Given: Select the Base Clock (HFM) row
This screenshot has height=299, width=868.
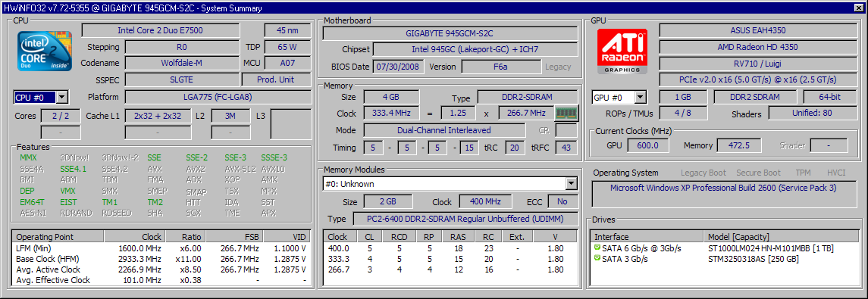Looking at the screenshot, I should pos(161,259).
